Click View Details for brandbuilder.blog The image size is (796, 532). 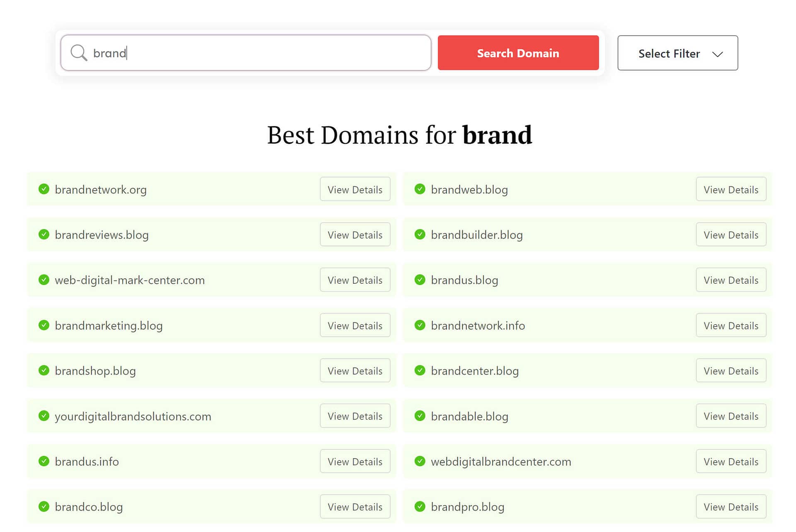[730, 234]
